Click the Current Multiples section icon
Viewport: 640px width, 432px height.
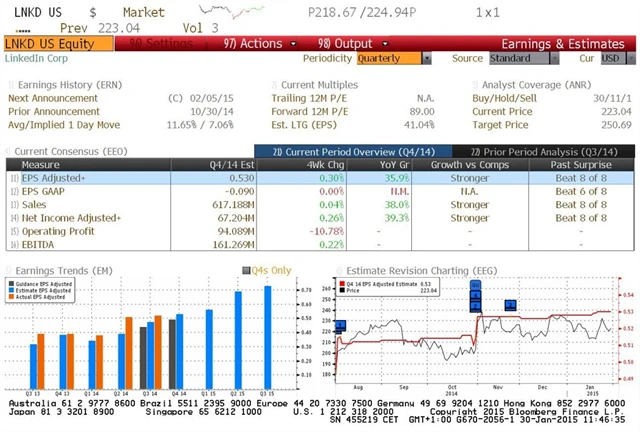point(275,84)
